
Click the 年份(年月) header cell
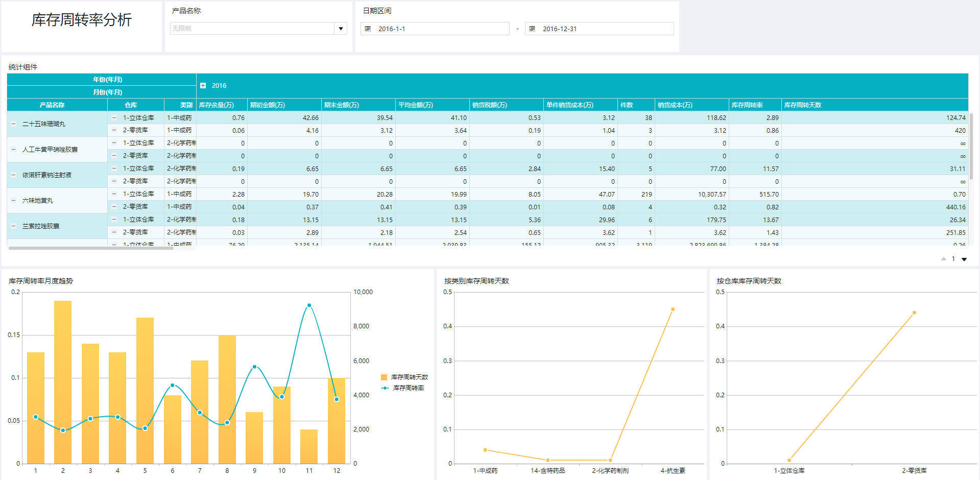tap(102, 79)
